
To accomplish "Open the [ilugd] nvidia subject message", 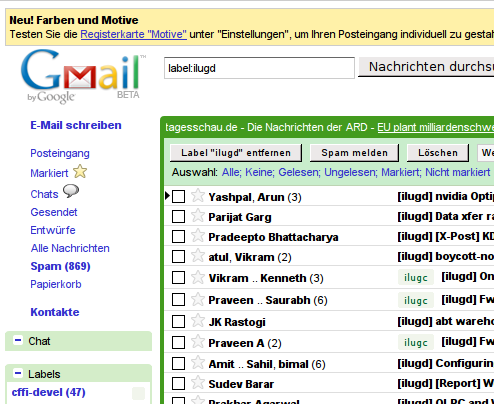I will click(x=446, y=196).
